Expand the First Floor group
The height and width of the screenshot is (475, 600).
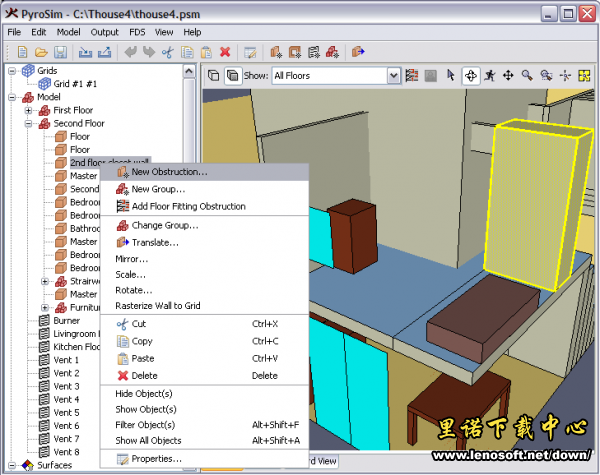pyautogui.click(x=28, y=111)
